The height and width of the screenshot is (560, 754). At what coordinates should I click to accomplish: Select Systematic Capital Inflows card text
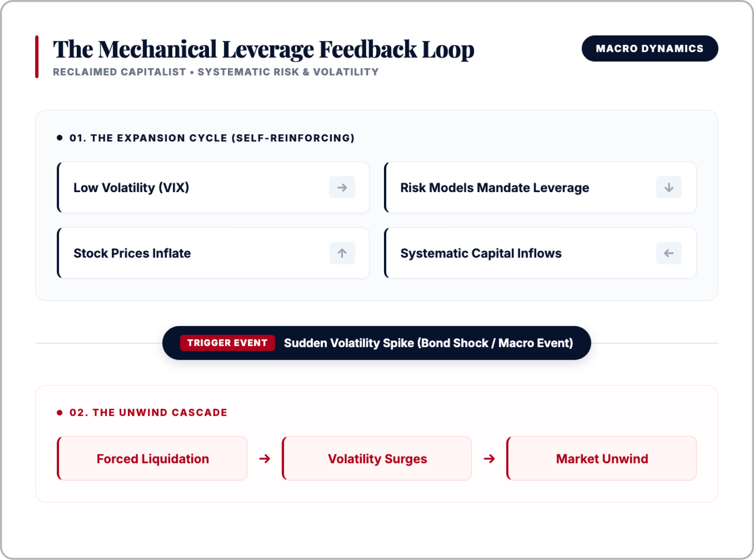481,253
